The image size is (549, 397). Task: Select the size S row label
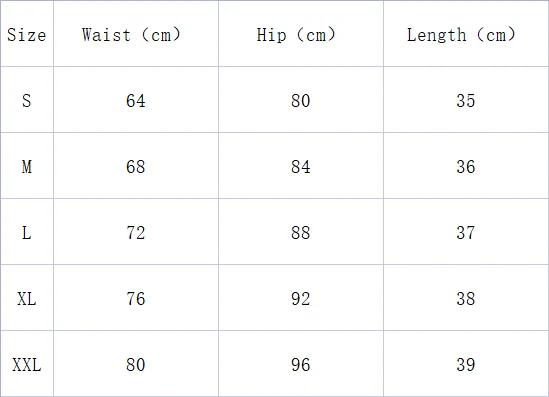click(27, 100)
